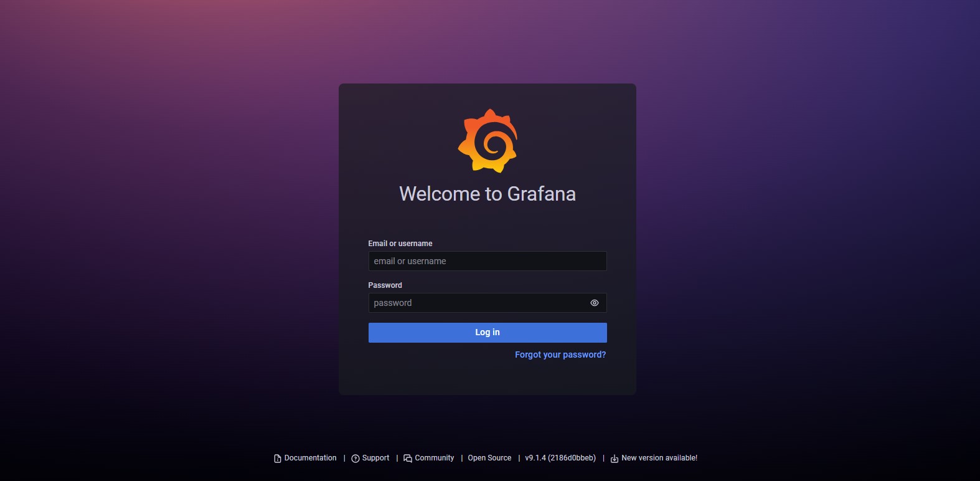Click the Grafana swirl logo

[488, 141]
